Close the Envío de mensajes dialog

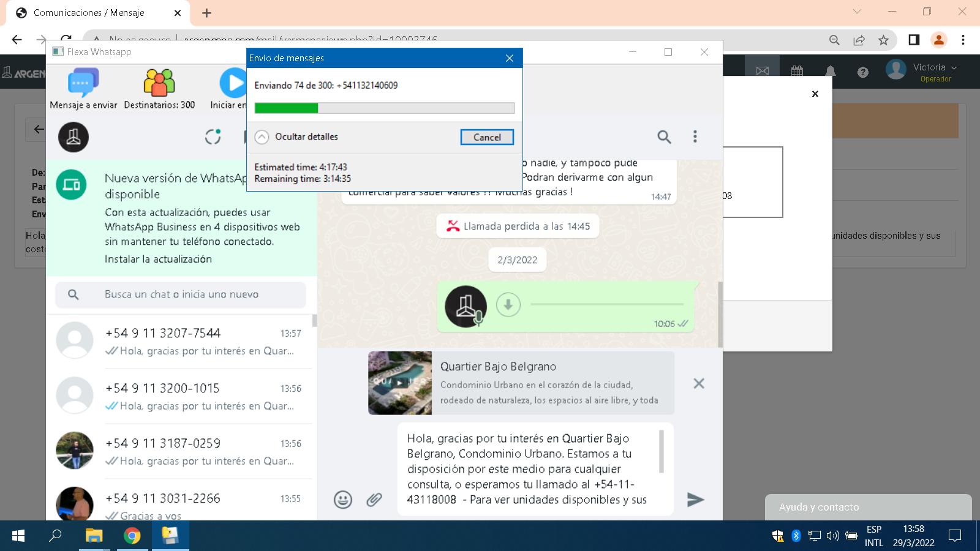(x=509, y=58)
